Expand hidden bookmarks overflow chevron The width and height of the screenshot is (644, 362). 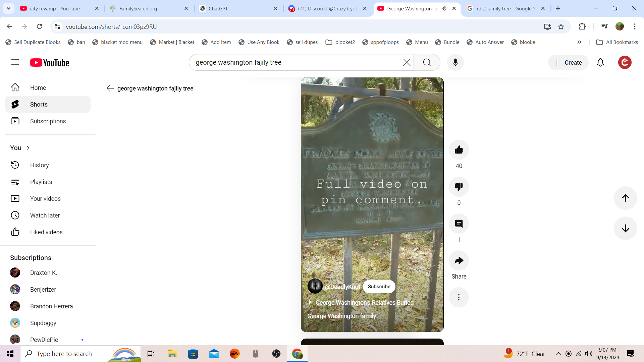[x=579, y=42]
